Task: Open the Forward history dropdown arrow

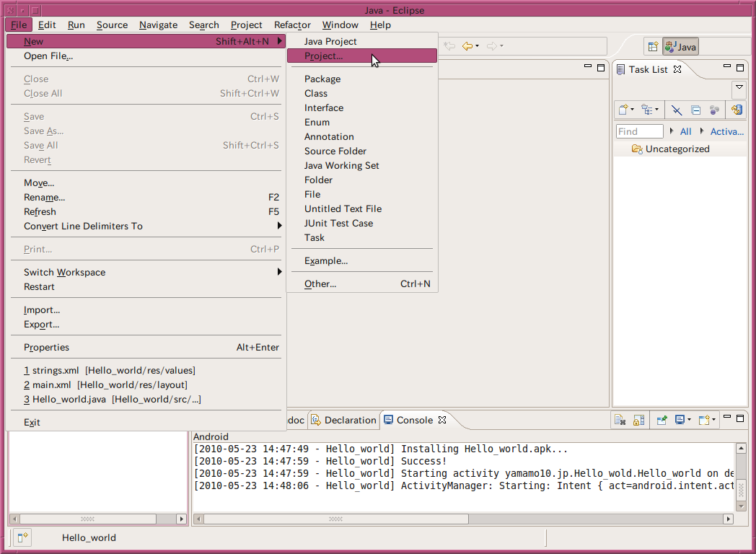Action: (x=502, y=45)
